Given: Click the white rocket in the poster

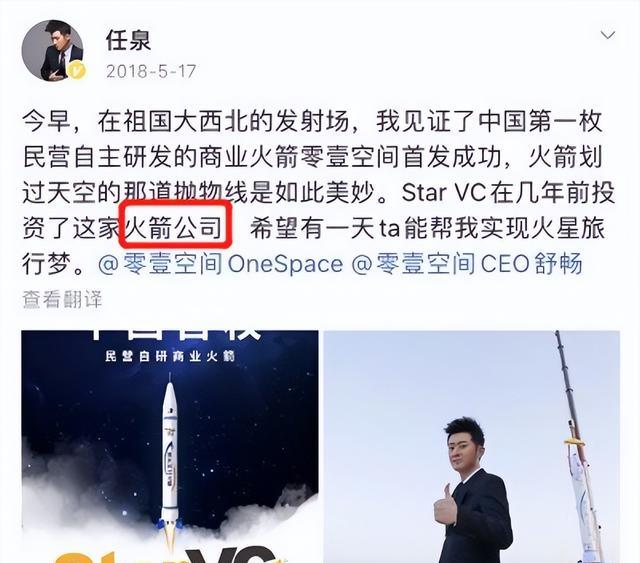Looking at the screenshot, I should [170, 455].
